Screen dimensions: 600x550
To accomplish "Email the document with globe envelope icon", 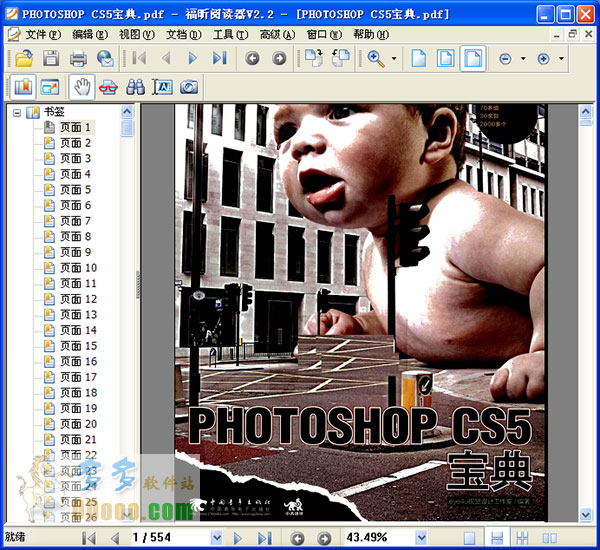I will click(105, 59).
